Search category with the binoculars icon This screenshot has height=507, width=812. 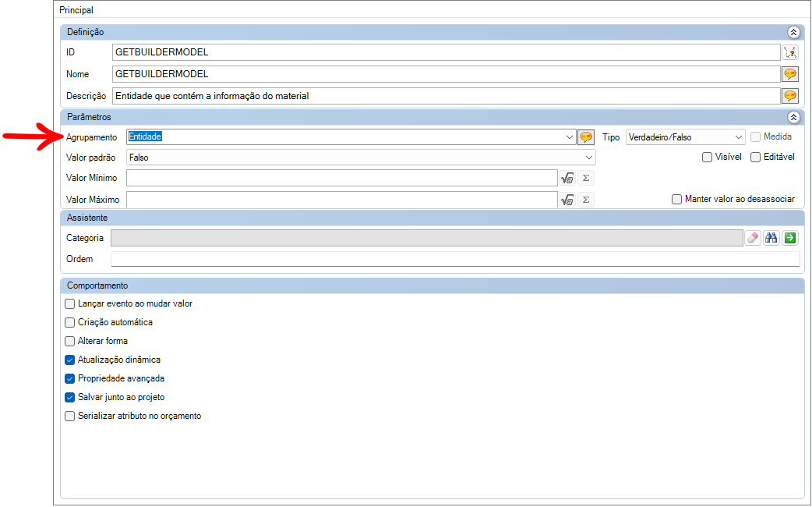coord(771,238)
